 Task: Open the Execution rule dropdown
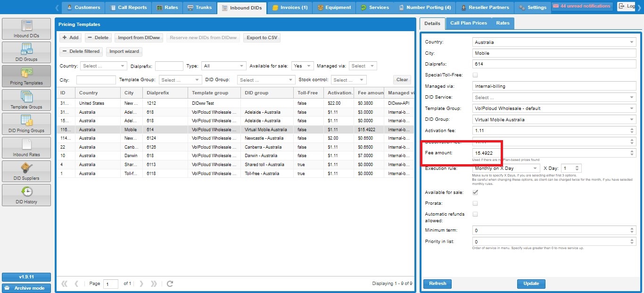pyautogui.click(x=536, y=168)
